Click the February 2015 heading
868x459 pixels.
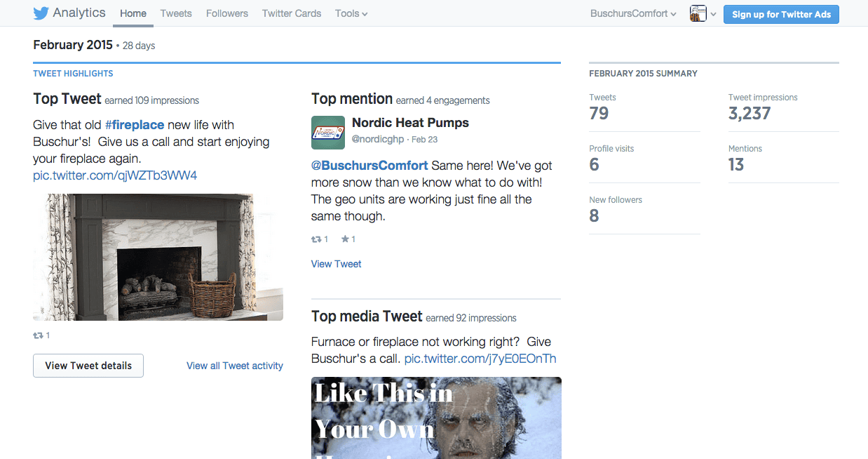pyautogui.click(x=73, y=45)
